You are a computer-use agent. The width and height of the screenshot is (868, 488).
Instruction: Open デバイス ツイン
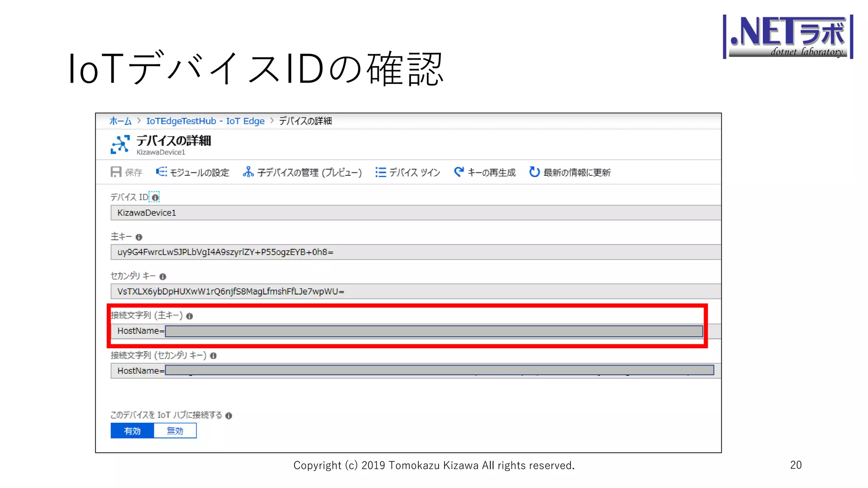pos(415,172)
